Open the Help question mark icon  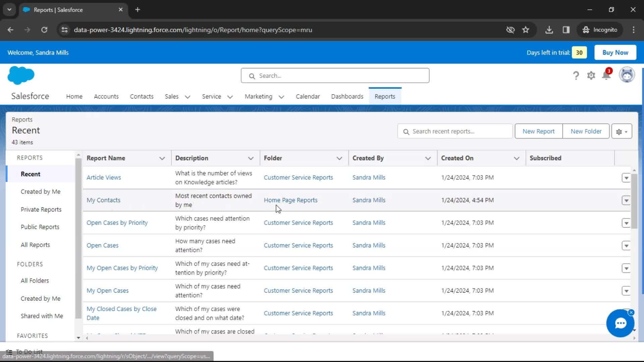(x=576, y=75)
